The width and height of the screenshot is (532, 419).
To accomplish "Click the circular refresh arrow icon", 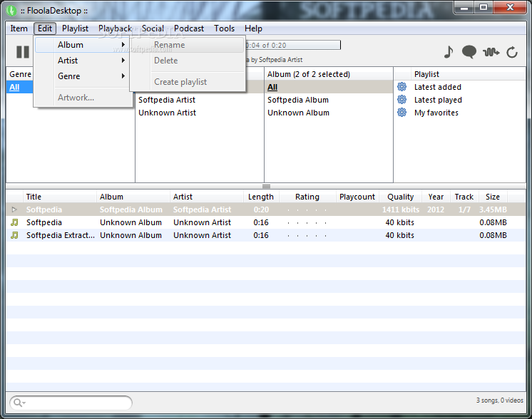I will tap(512, 52).
